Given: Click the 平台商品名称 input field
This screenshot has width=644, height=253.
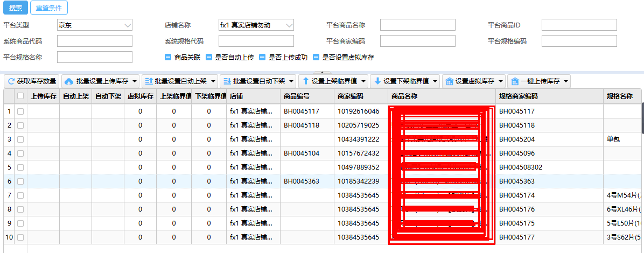Looking at the screenshot, I should click(x=418, y=25).
